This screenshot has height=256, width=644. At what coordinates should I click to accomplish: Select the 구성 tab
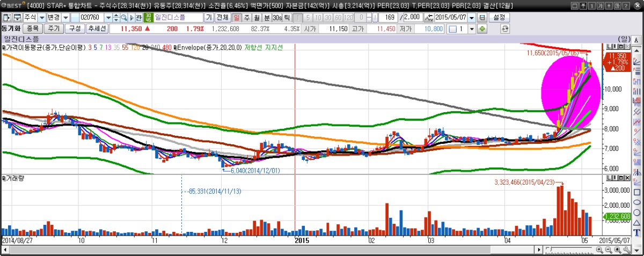point(75,28)
